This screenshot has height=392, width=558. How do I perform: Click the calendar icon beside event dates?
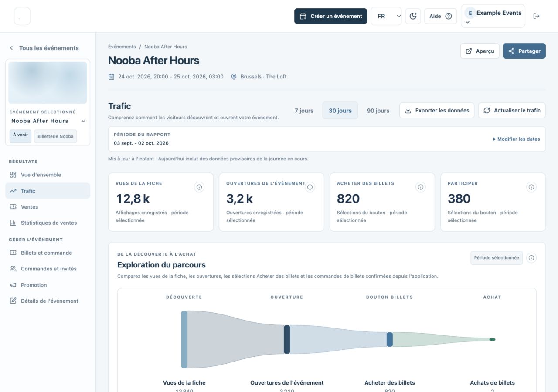[x=112, y=77]
